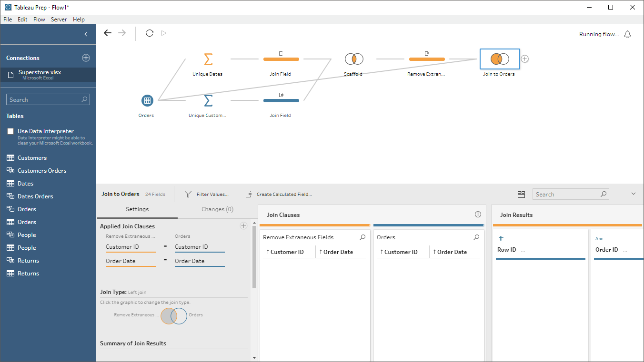The width and height of the screenshot is (644, 362).
Task: Click the Row ID field card title
Action: 506,250
